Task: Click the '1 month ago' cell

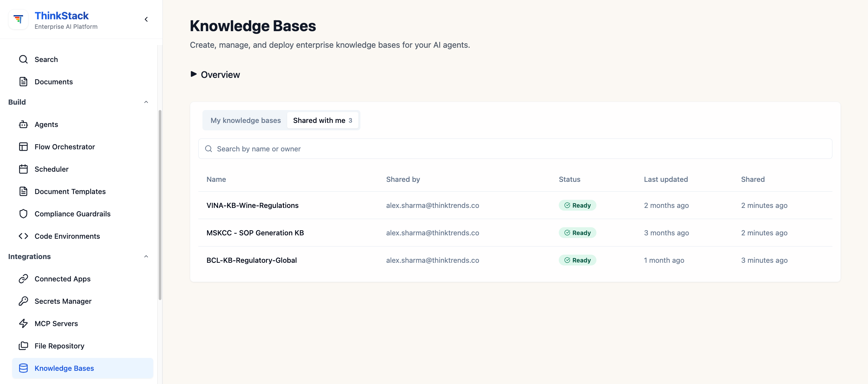Action: (664, 260)
